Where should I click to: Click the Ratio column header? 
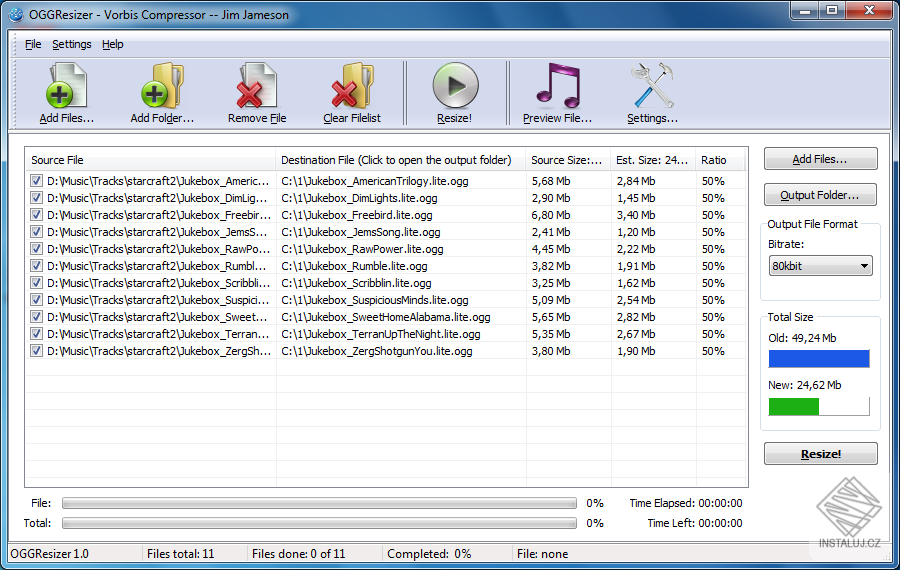pos(720,160)
